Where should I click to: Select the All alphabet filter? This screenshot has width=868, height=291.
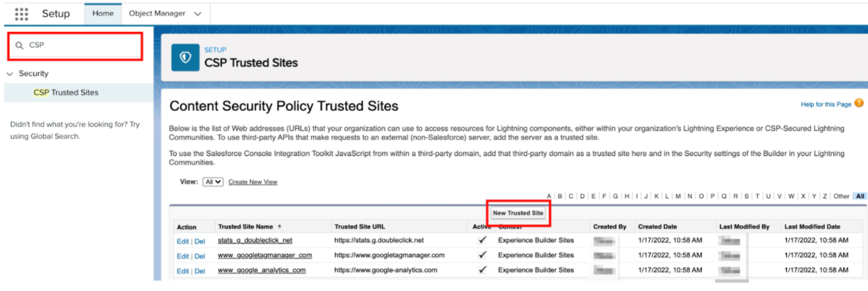pyautogui.click(x=860, y=196)
